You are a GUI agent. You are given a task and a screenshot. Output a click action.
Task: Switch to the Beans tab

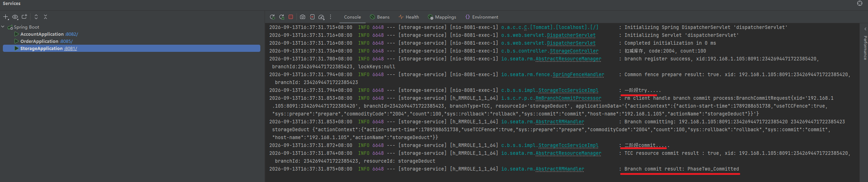pyautogui.click(x=380, y=17)
